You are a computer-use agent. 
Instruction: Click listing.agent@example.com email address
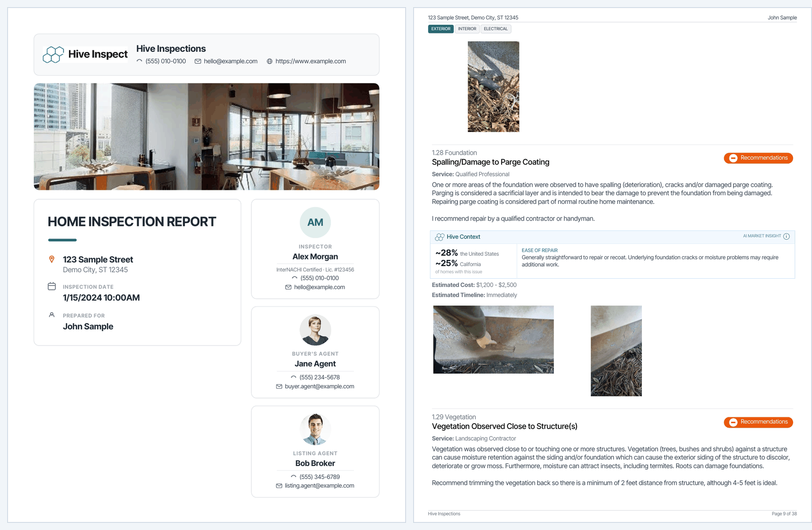[x=319, y=486]
